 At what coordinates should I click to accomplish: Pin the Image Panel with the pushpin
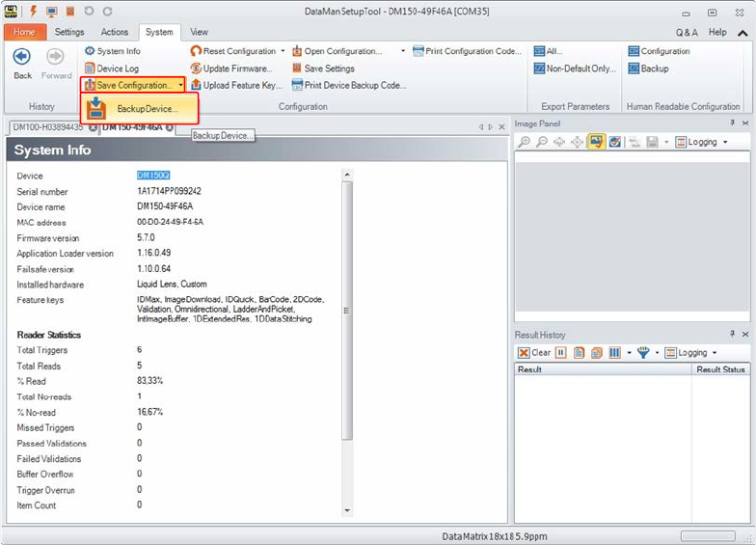(732, 124)
